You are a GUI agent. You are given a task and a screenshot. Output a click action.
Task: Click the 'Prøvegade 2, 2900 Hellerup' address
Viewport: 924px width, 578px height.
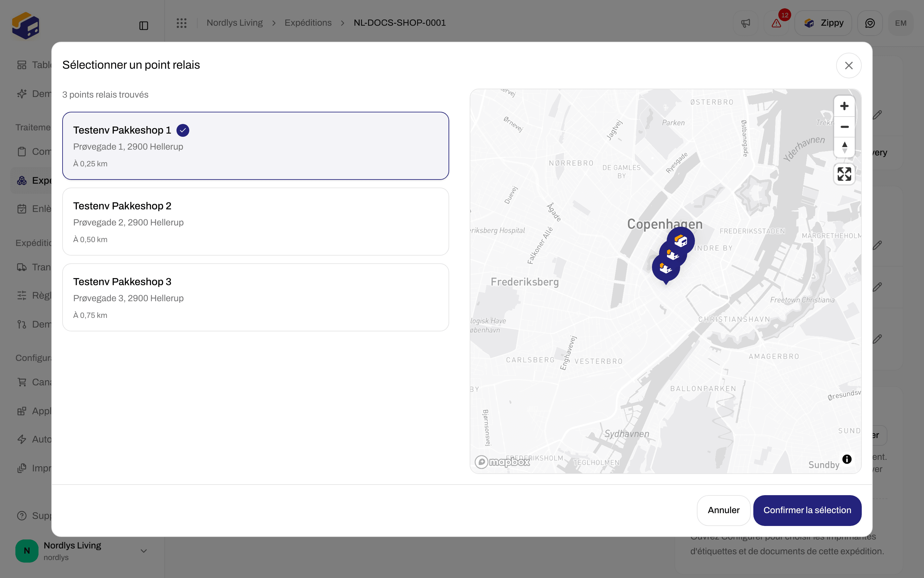(128, 223)
